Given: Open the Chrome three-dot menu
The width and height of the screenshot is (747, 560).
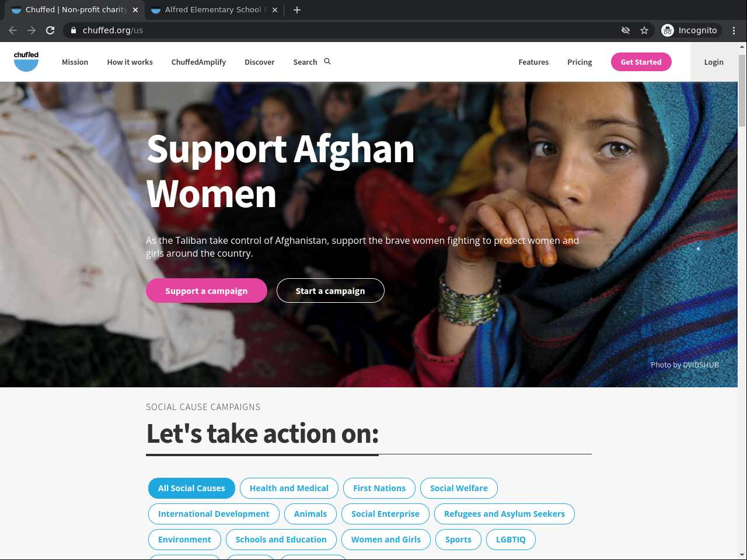Looking at the screenshot, I should click(734, 30).
